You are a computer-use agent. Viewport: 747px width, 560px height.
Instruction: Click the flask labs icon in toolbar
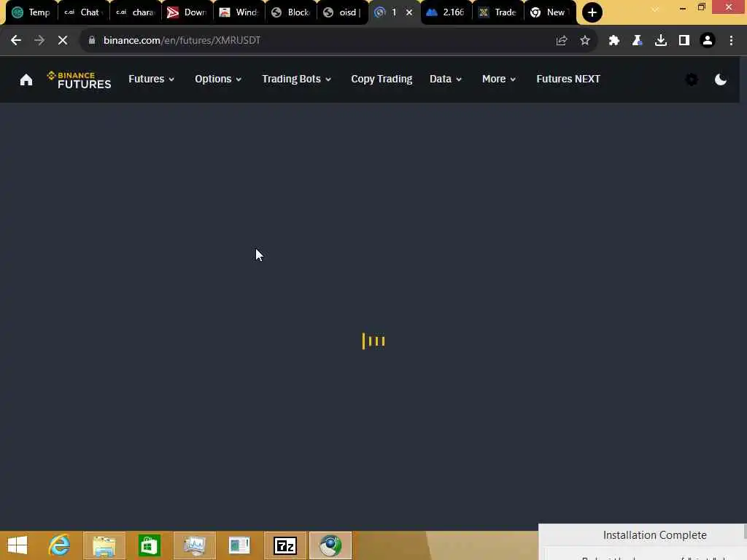(x=637, y=41)
